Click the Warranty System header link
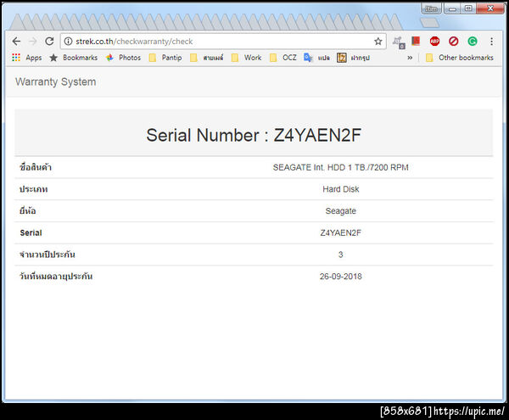509x420 pixels. 55,81
